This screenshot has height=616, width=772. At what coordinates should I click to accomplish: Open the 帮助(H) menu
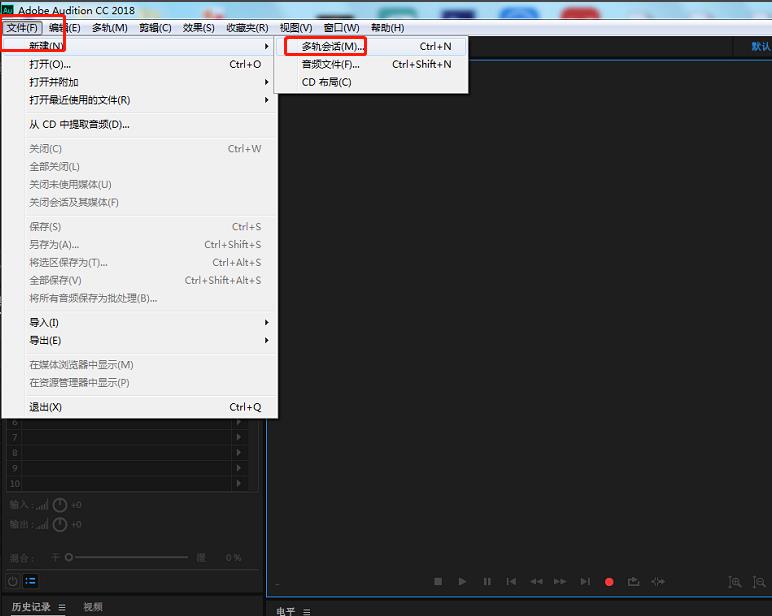coord(387,28)
